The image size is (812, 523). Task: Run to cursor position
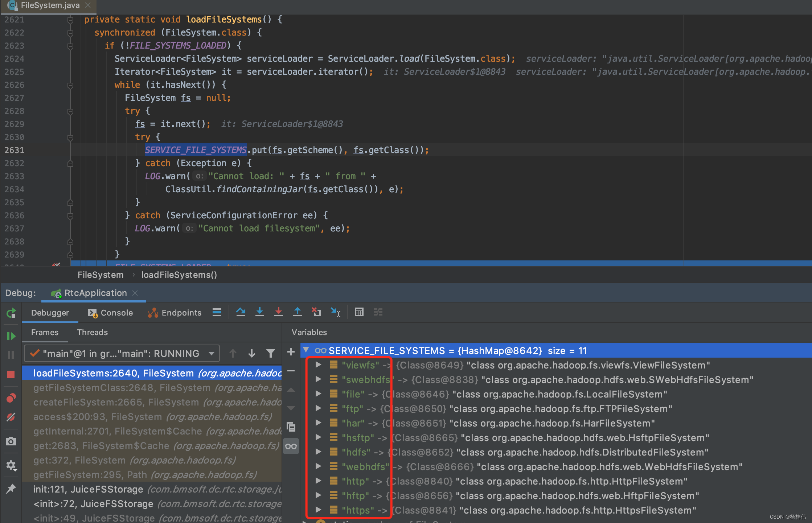(x=336, y=312)
